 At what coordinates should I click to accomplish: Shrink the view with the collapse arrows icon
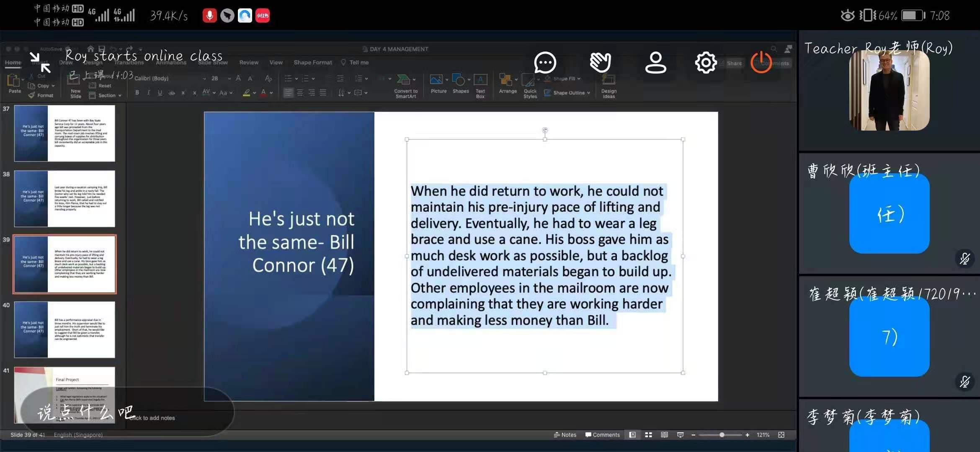[x=40, y=62]
